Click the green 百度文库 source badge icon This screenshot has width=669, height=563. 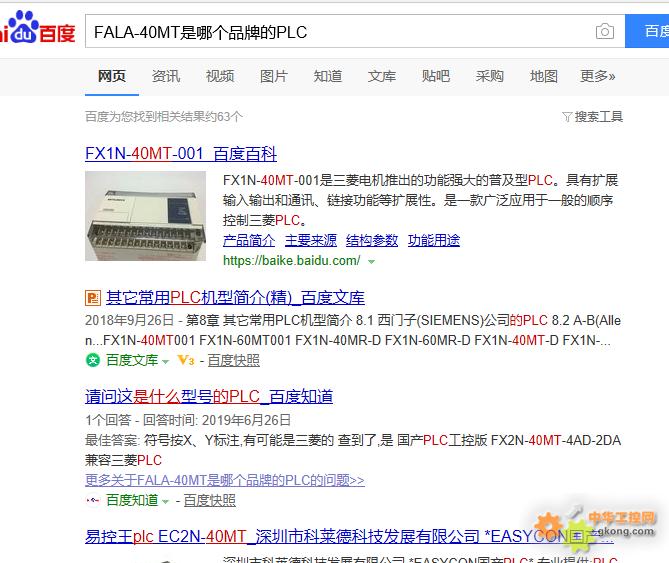93,360
